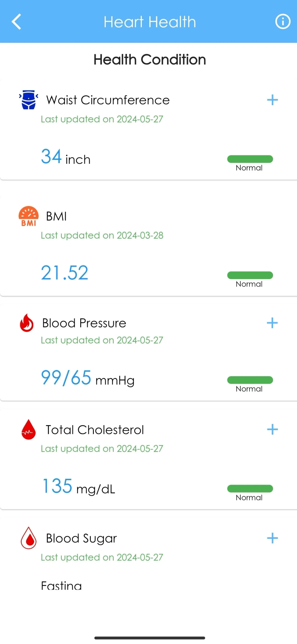297x644 pixels.
Task: Select the BMI Normal status bar
Action: [250, 275]
